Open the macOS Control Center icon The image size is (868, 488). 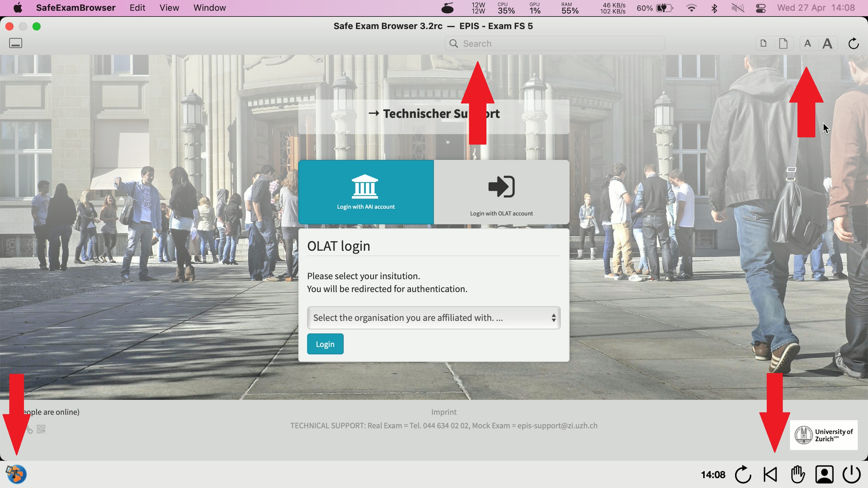tap(761, 8)
